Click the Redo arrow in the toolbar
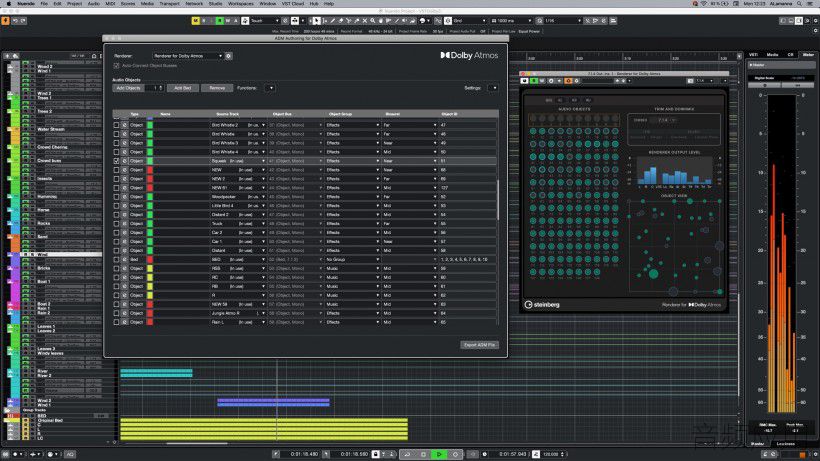Viewport: 820px width, 461px height. (x=23, y=21)
